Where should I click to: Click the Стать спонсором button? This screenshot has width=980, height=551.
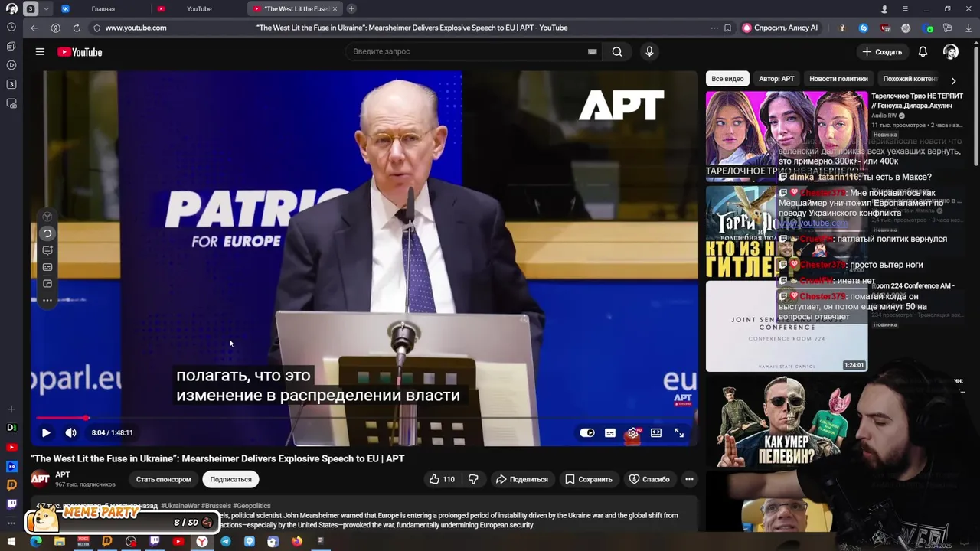click(x=163, y=479)
